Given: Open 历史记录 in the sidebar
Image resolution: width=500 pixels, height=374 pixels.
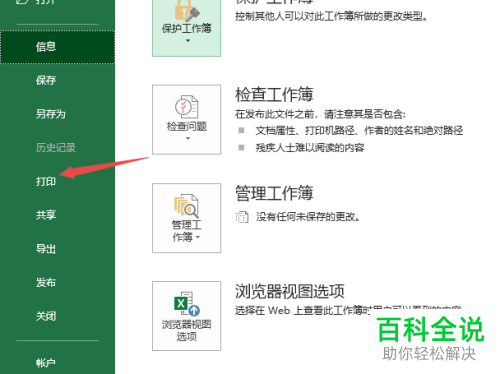Looking at the screenshot, I should tap(56, 148).
